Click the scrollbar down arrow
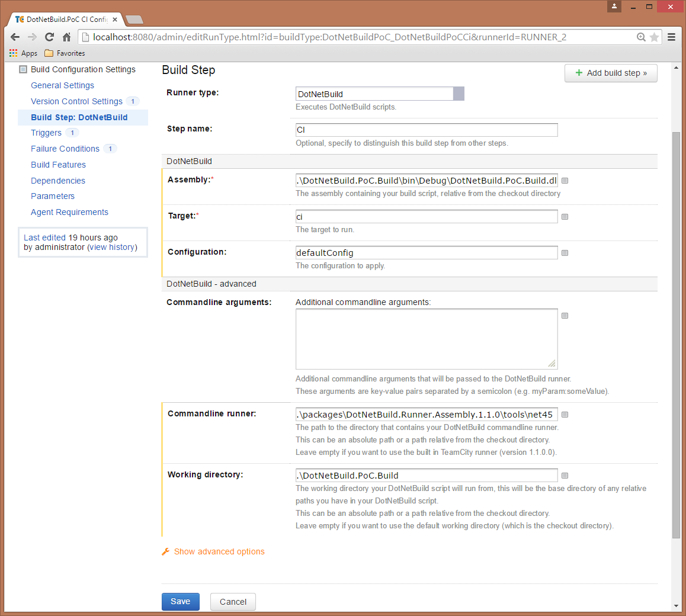 (676, 606)
